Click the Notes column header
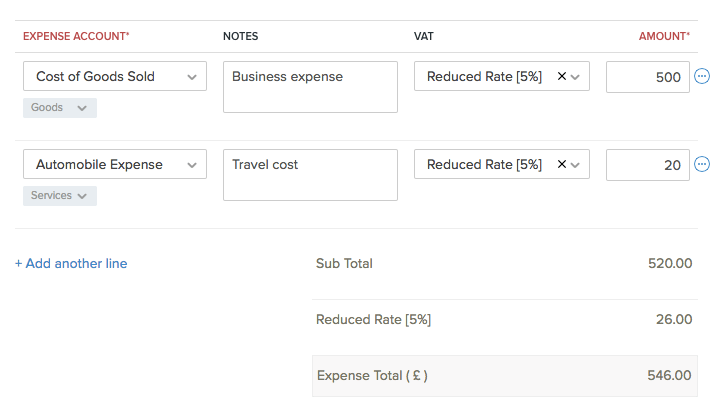Screen dimensions: 726x418 point(240,36)
